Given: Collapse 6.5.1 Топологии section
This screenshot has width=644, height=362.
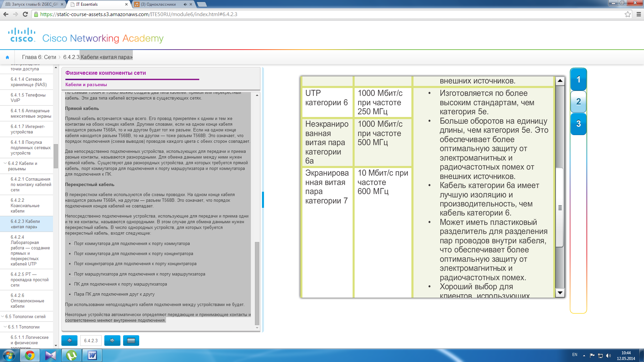Looking at the screenshot, I should click(x=5, y=327).
